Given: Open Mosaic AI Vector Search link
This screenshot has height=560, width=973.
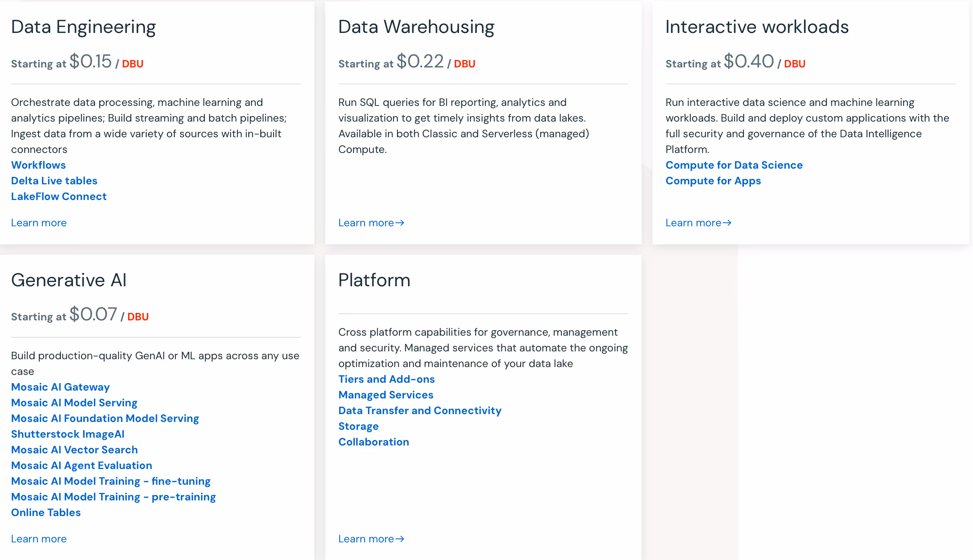Looking at the screenshot, I should click(75, 450).
